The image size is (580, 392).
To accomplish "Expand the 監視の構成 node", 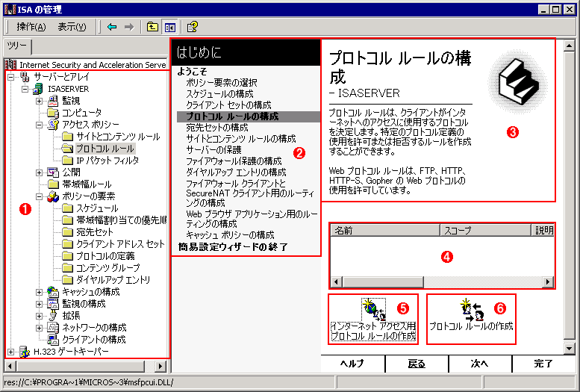I will pos(39,304).
